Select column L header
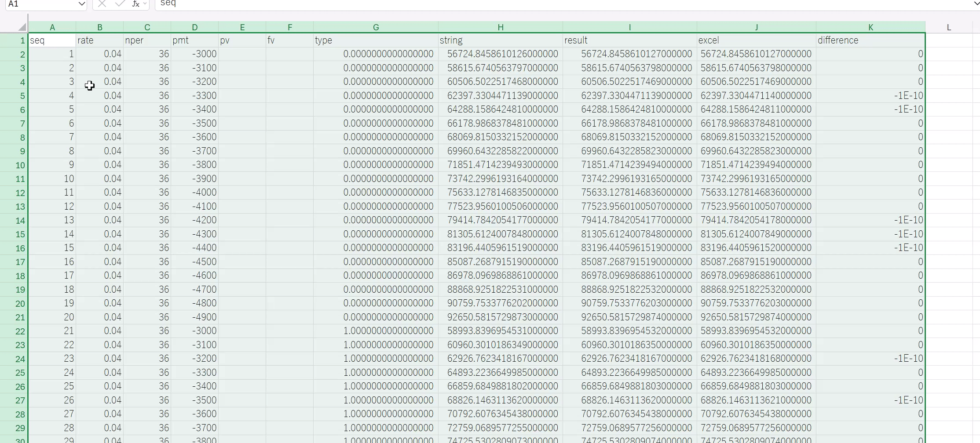Screen dimensions: 980x443 coord(949,27)
